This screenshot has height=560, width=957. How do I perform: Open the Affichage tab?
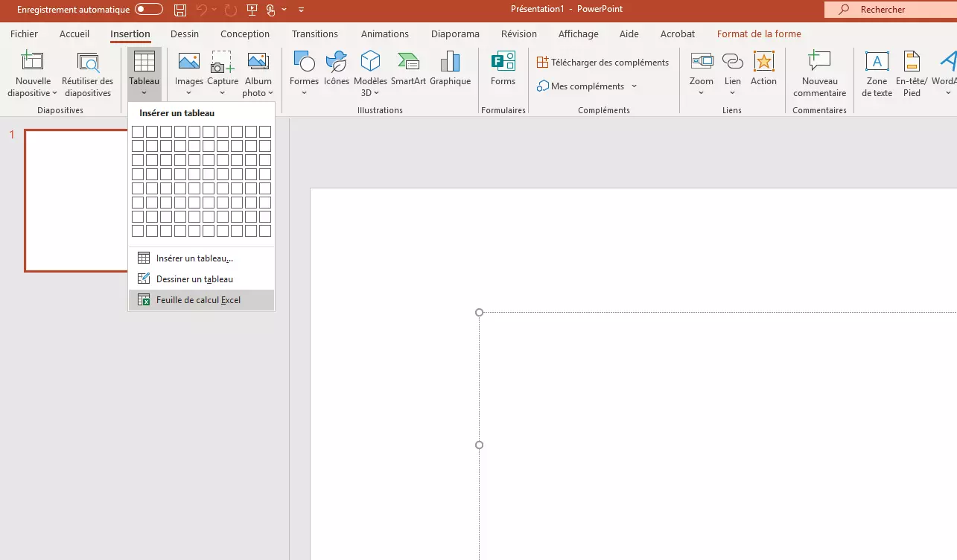click(579, 34)
